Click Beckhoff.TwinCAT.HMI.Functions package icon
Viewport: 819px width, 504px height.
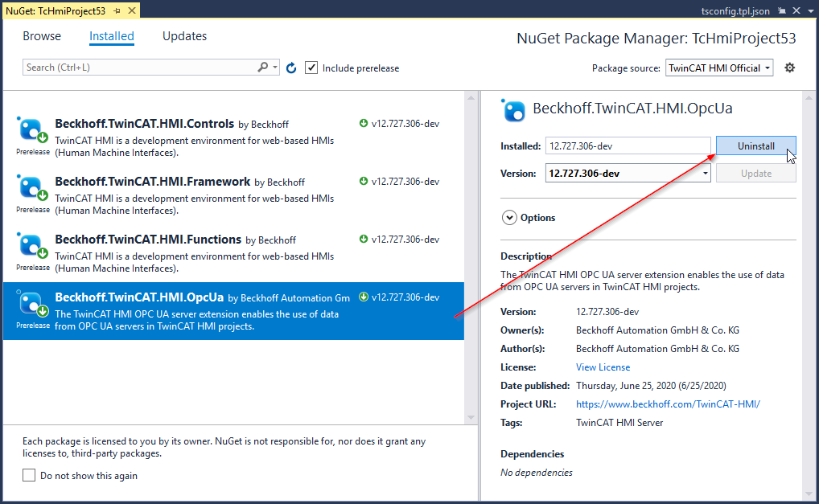click(x=32, y=246)
